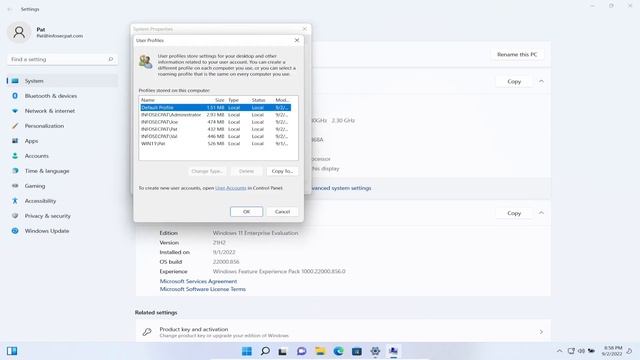The height and width of the screenshot is (360, 640).
Task: Copy the Windows specifications
Action: 514,213
